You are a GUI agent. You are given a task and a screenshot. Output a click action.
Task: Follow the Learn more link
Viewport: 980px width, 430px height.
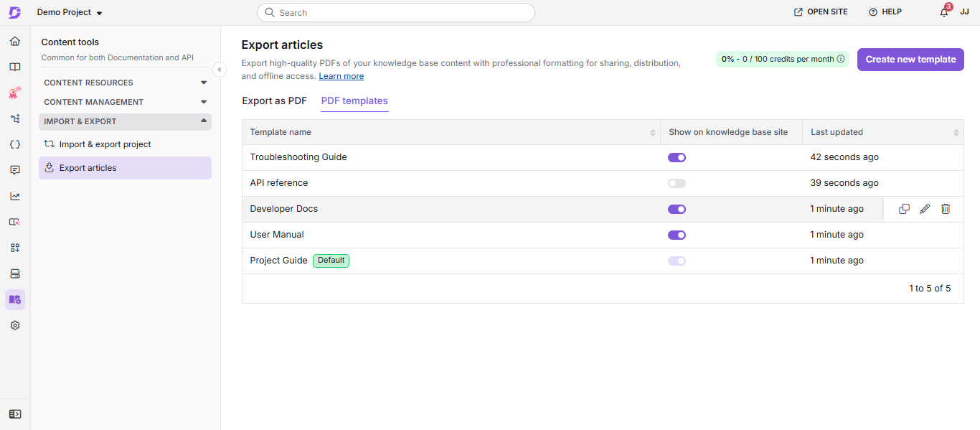[x=341, y=76]
